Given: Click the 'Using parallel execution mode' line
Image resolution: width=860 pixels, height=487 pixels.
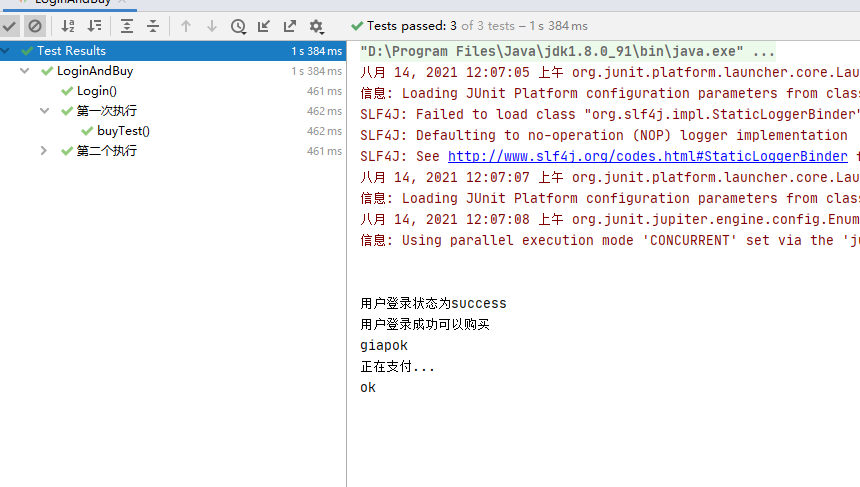Looking at the screenshot, I should (x=610, y=240).
